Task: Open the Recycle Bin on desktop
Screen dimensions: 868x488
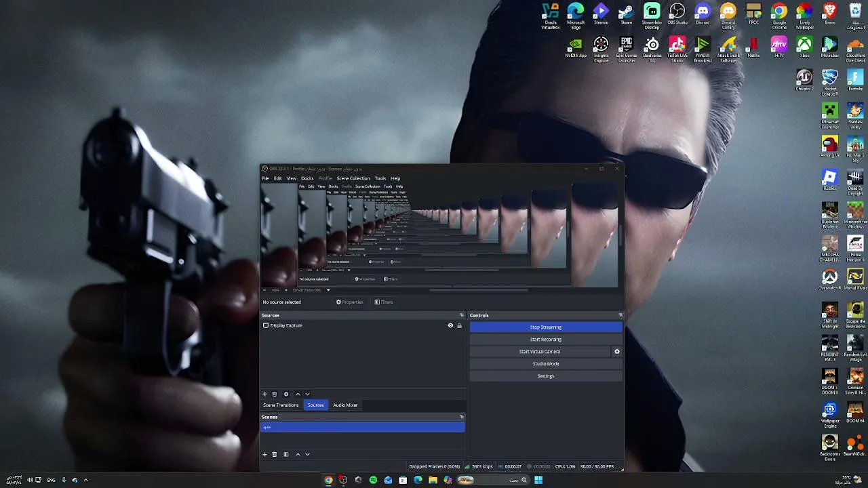Action: tap(855, 16)
